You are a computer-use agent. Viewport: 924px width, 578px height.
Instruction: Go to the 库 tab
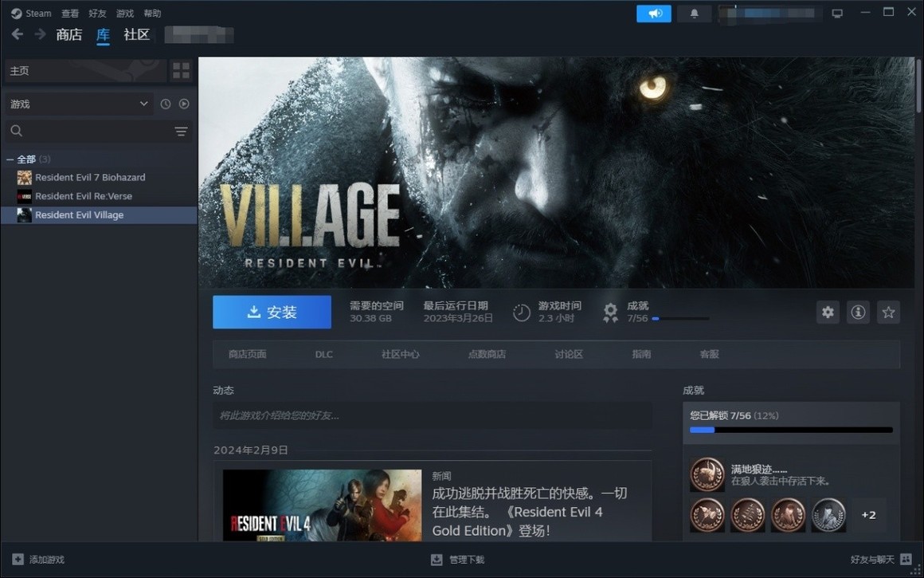(x=103, y=35)
